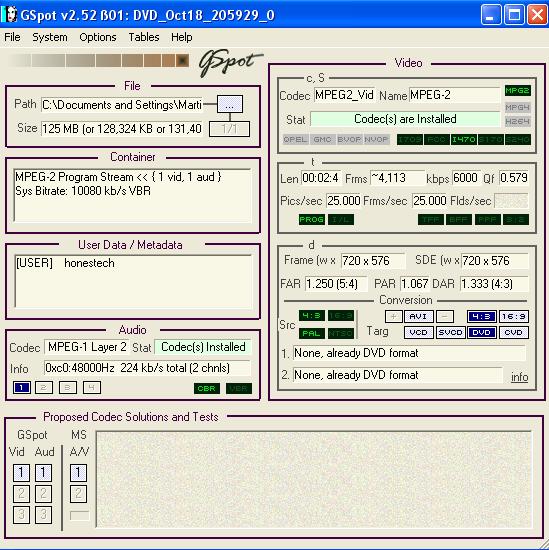Open the System menu
Screen dimensions: 549x550
pos(50,37)
